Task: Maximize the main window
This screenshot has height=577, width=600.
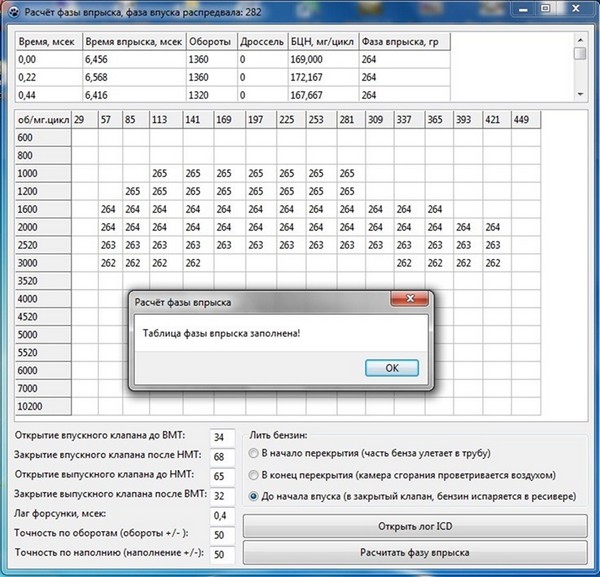Action: pyautogui.click(x=545, y=9)
